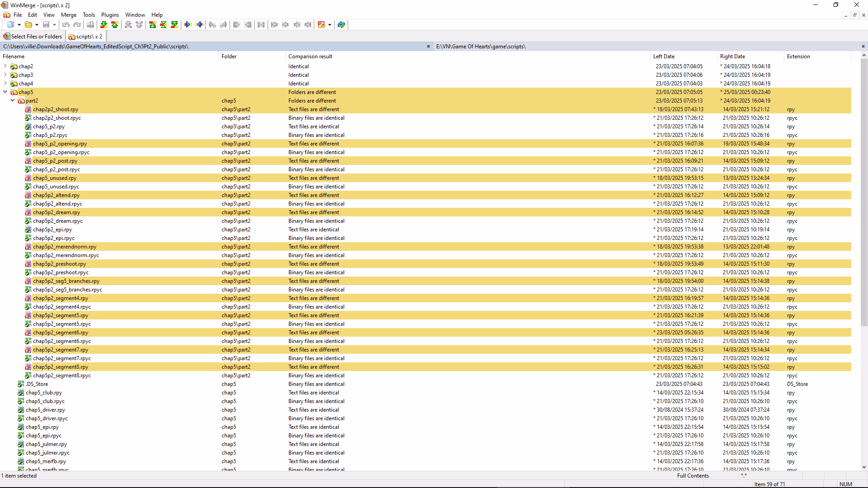Screen dimensions: 868x488
Task: Select the chap5_p2_opening.rpy row
Action: 425,144
